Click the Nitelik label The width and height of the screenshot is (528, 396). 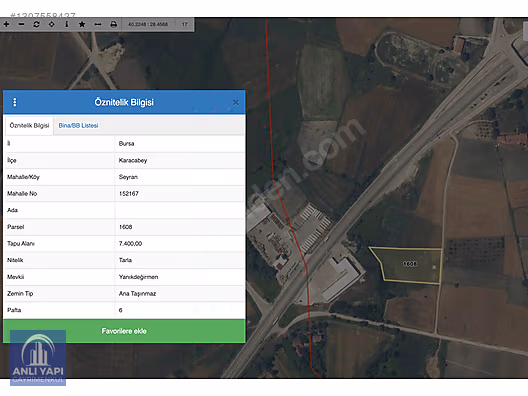pos(15,260)
